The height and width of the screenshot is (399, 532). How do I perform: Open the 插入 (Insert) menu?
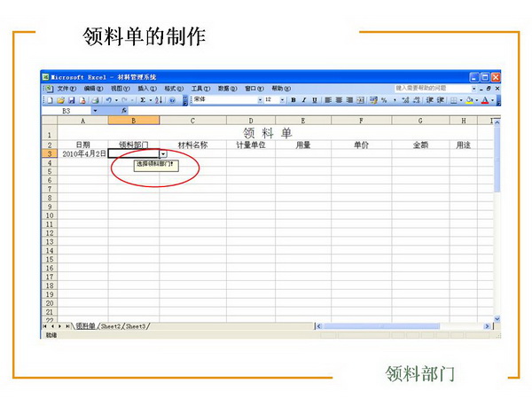[147, 89]
